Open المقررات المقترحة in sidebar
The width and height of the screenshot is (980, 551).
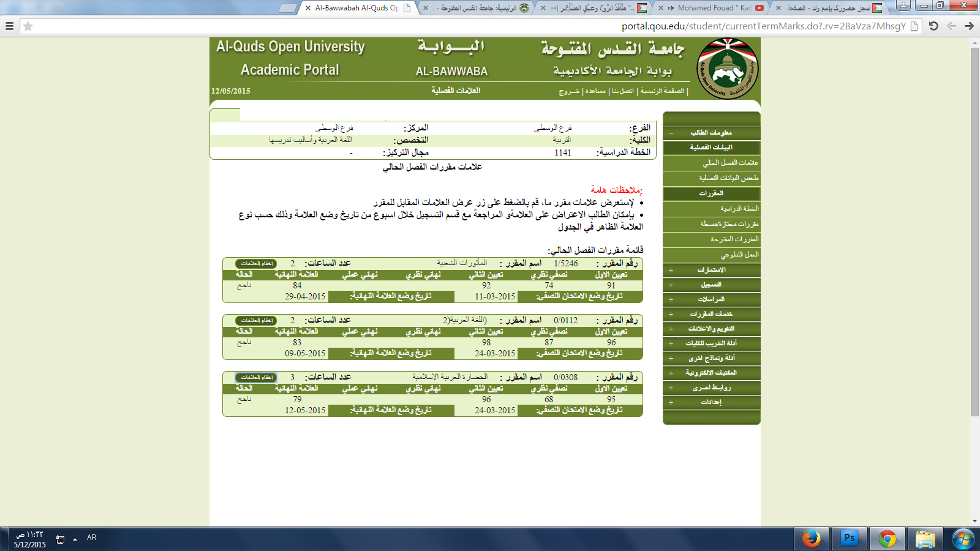734,239
